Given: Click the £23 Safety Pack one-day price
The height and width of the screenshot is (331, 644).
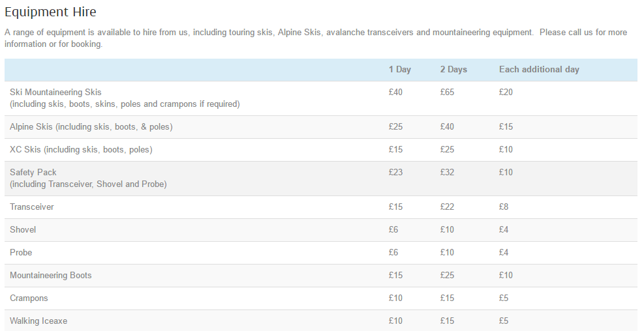Looking at the screenshot, I should pos(395,173).
